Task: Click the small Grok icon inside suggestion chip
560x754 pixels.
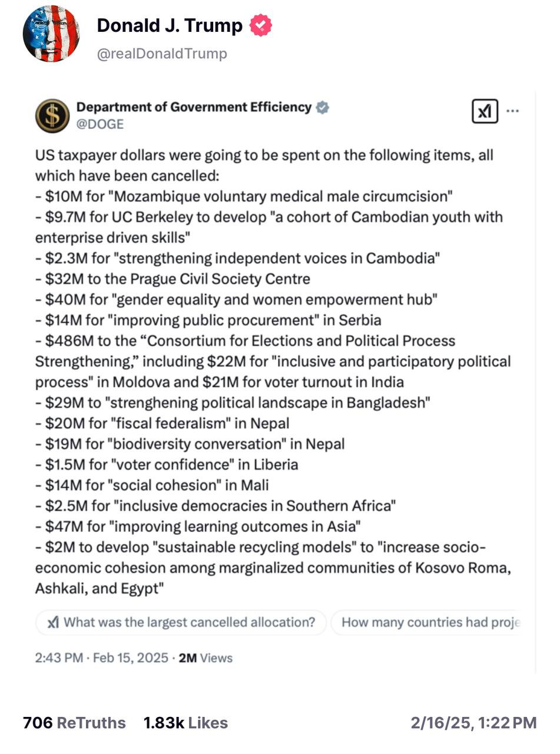Action: coord(52,623)
